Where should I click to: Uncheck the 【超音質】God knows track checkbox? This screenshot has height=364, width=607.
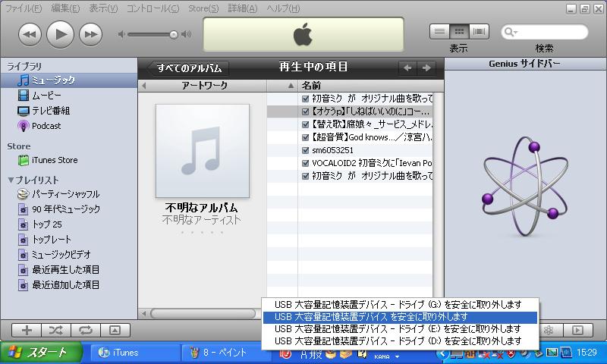pyautogui.click(x=305, y=137)
